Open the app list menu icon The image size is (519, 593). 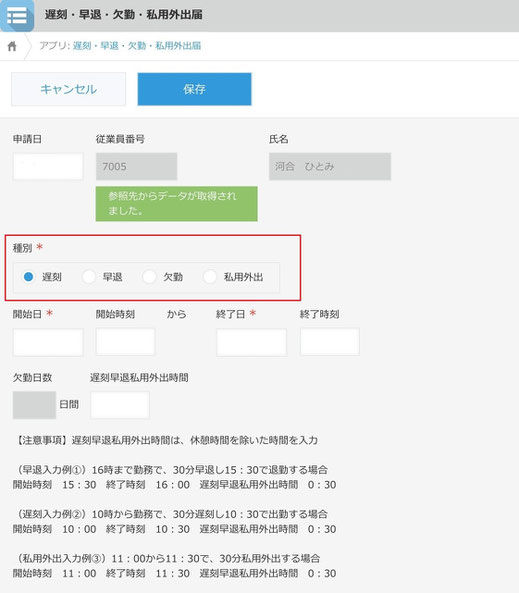click(17, 16)
